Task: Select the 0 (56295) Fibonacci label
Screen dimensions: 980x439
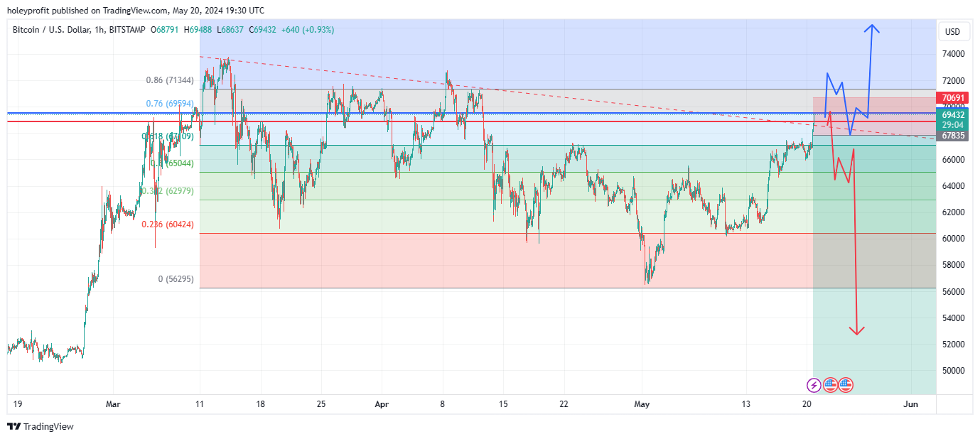Action: point(176,279)
